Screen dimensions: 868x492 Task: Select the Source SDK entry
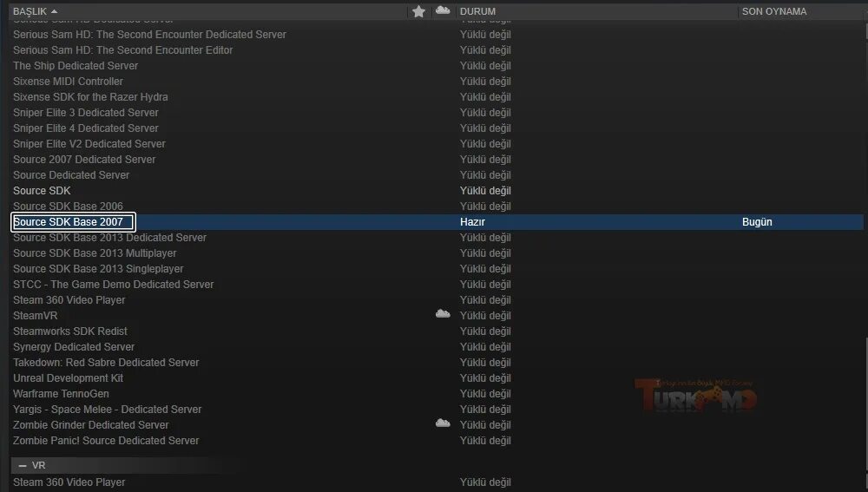click(42, 190)
